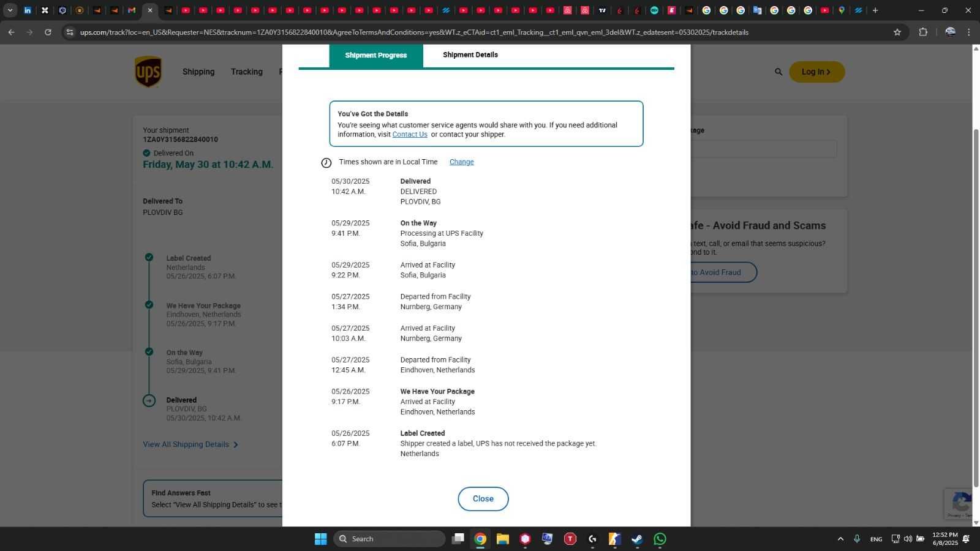Click the UPS site search icon
Screen dimensions: 980x551
point(778,72)
